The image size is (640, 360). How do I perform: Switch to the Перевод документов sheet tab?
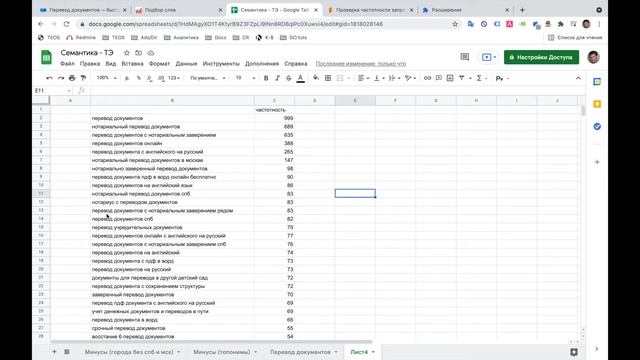pyautogui.click(x=300, y=352)
